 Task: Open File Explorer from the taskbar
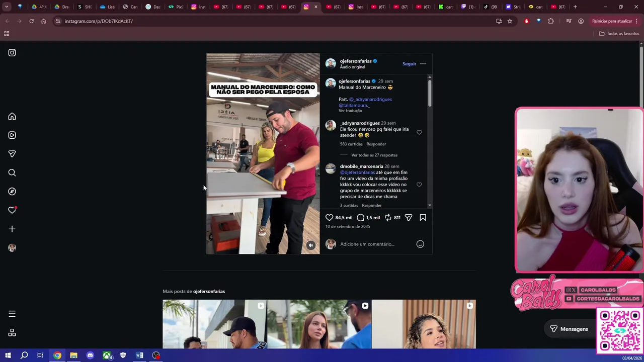(x=73, y=355)
